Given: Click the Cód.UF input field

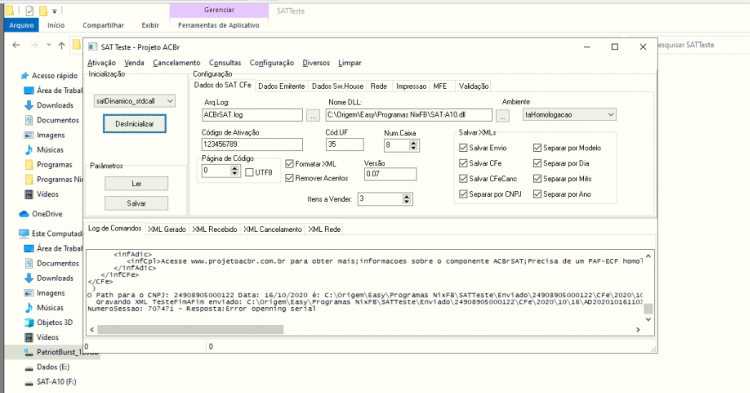Looking at the screenshot, I should pos(345,144).
